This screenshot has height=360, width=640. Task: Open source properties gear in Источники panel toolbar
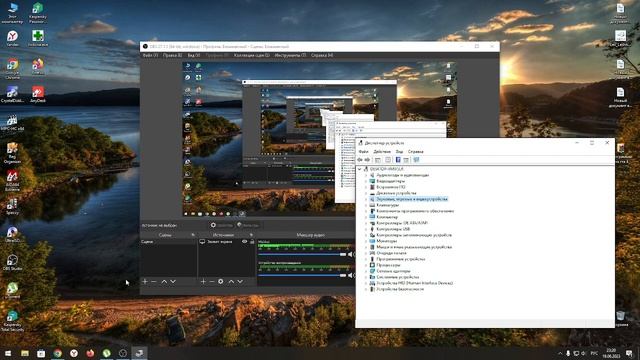pyautogui.click(x=221, y=281)
